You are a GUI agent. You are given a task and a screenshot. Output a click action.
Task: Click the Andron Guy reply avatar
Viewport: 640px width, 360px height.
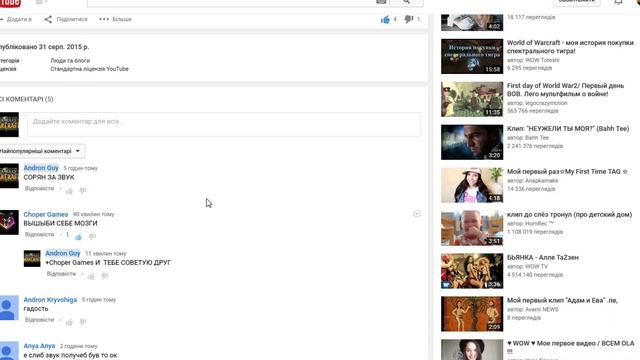click(32, 259)
